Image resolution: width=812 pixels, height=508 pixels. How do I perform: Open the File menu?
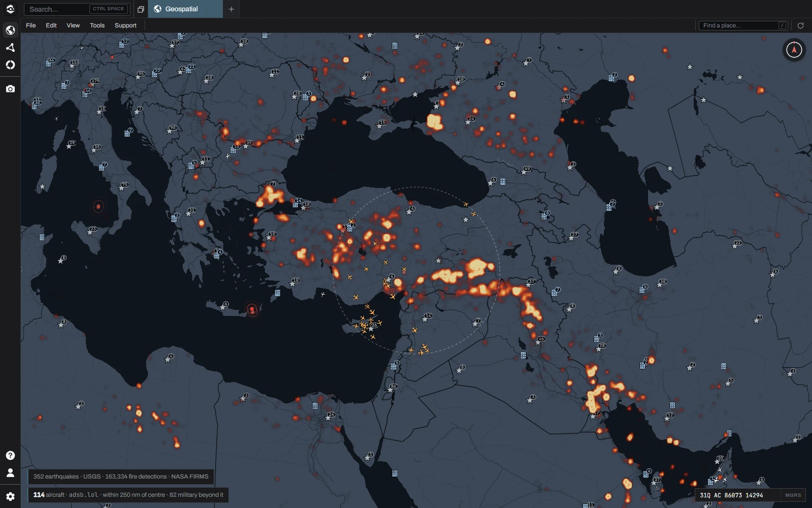pyautogui.click(x=31, y=25)
